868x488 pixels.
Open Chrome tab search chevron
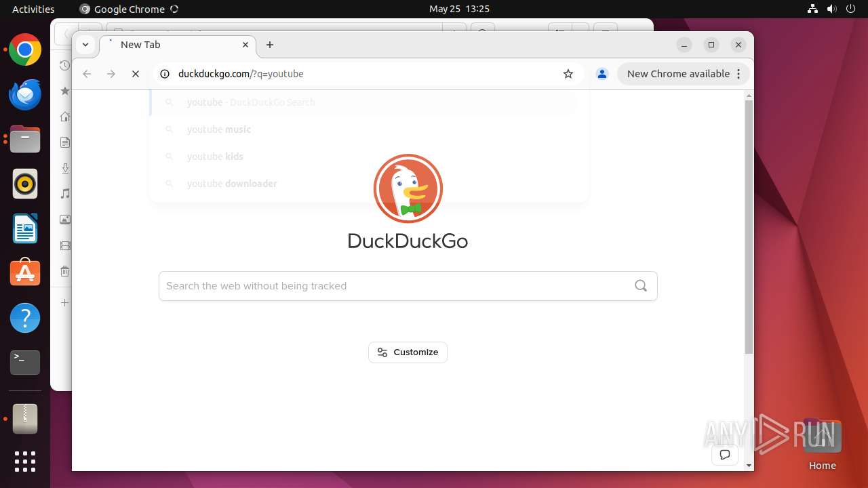[85, 45]
